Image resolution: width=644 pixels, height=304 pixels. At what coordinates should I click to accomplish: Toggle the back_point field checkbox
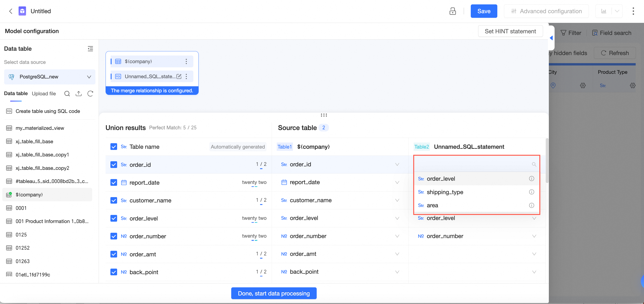coord(114,272)
